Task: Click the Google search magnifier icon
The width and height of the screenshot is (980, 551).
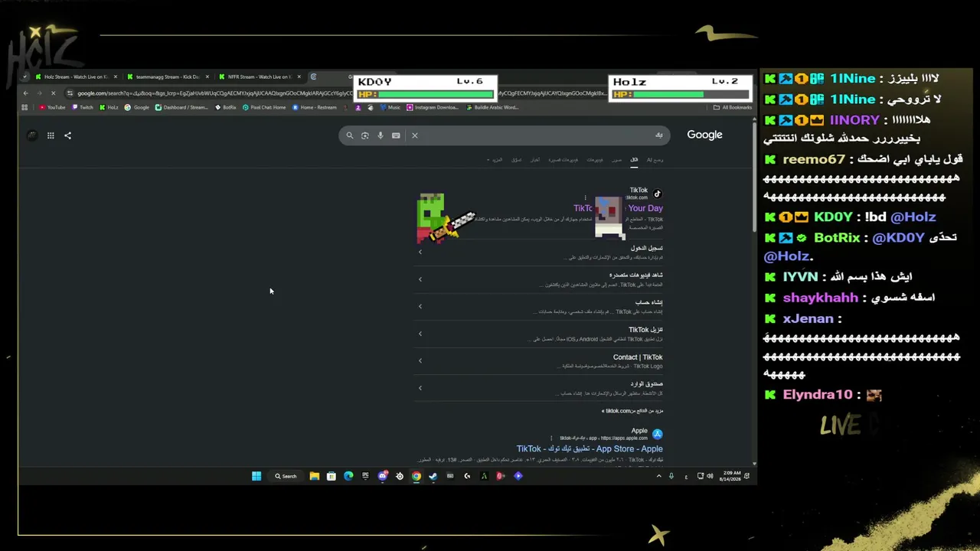Action: tap(350, 135)
